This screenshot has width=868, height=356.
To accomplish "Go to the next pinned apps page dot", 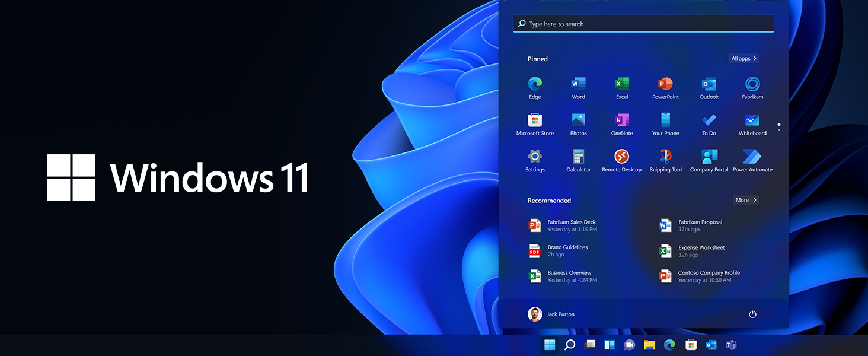I will click(x=778, y=130).
